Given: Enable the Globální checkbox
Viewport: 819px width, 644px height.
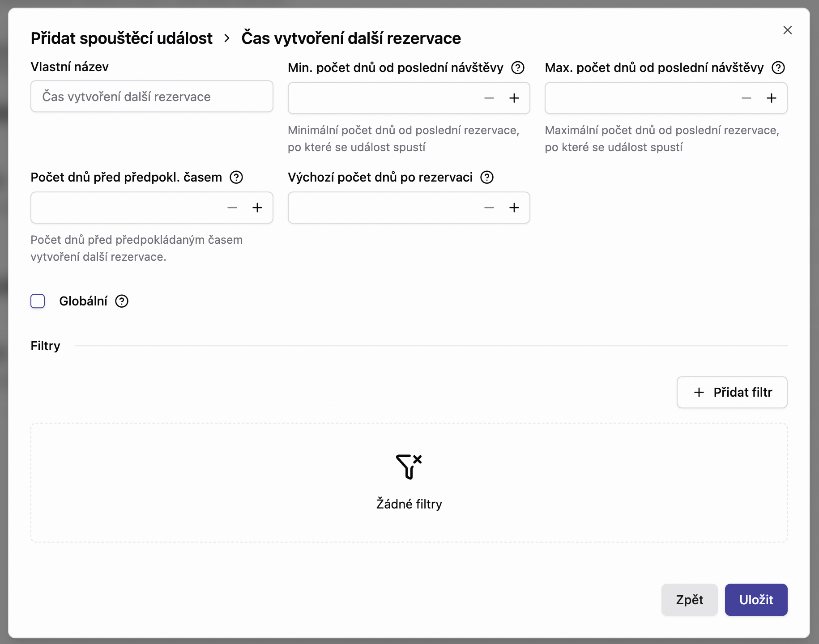Looking at the screenshot, I should pyautogui.click(x=38, y=301).
